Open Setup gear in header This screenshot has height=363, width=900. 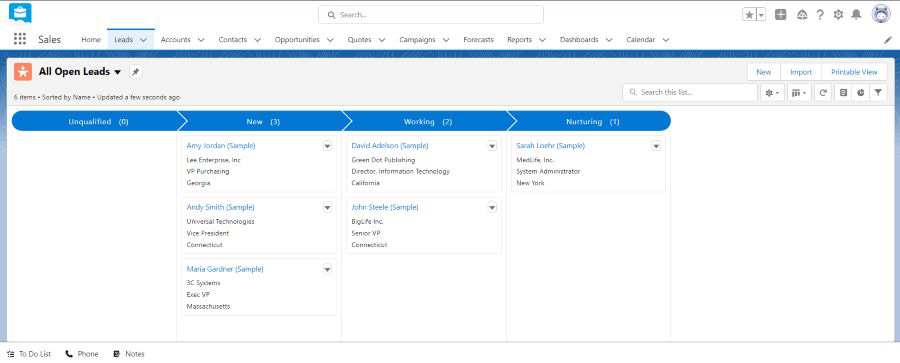coord(838,15)
